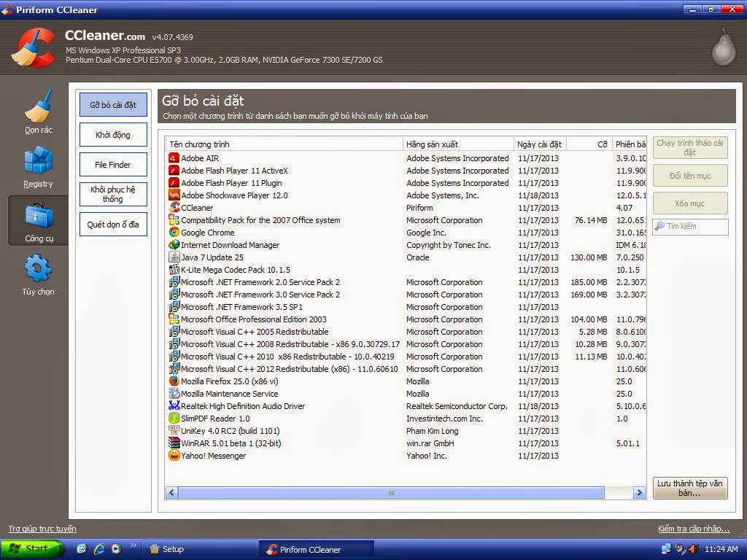Select the Microsoft Office Professional 2003 icon

[174, 319]
